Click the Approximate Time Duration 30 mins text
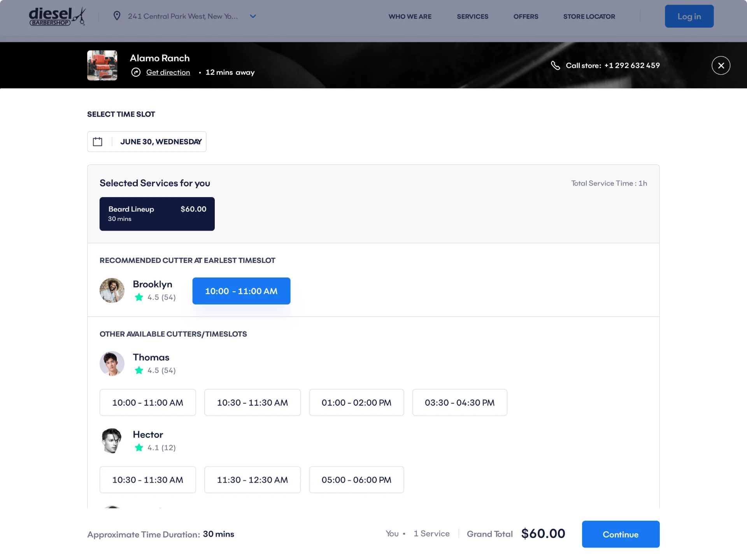 (161, 534)
